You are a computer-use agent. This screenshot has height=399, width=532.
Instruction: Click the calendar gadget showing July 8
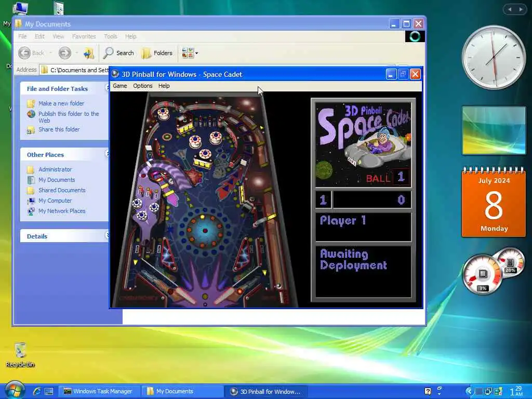[x=494, y=202]
